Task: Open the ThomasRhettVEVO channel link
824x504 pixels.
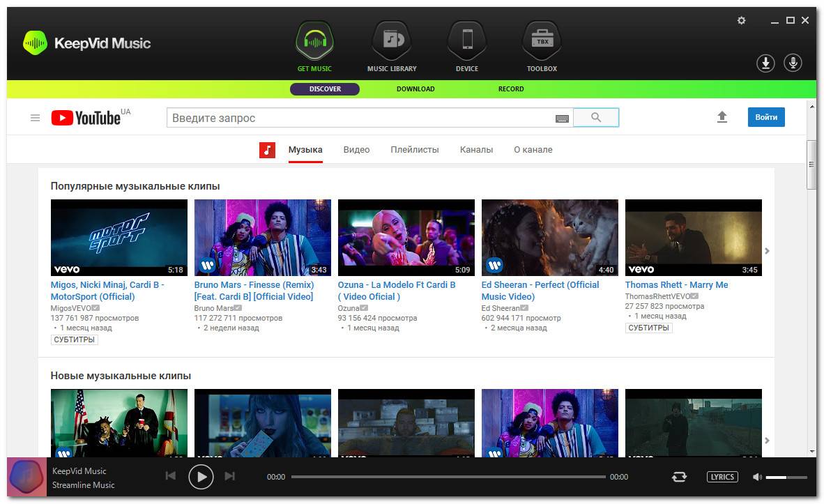Action: click(657, 296)
